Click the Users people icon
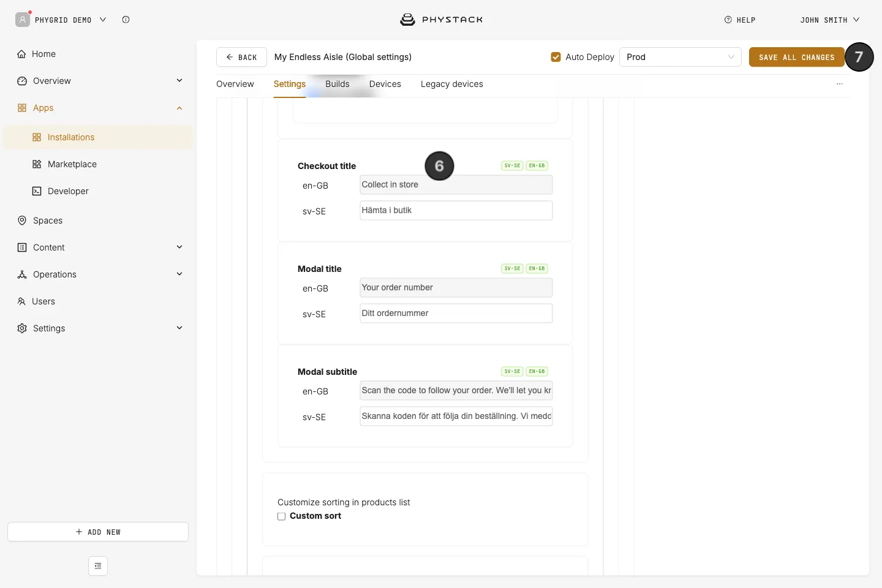Viewport: 882px width, 588px height. pyautogui.click(x=21, y=301)
